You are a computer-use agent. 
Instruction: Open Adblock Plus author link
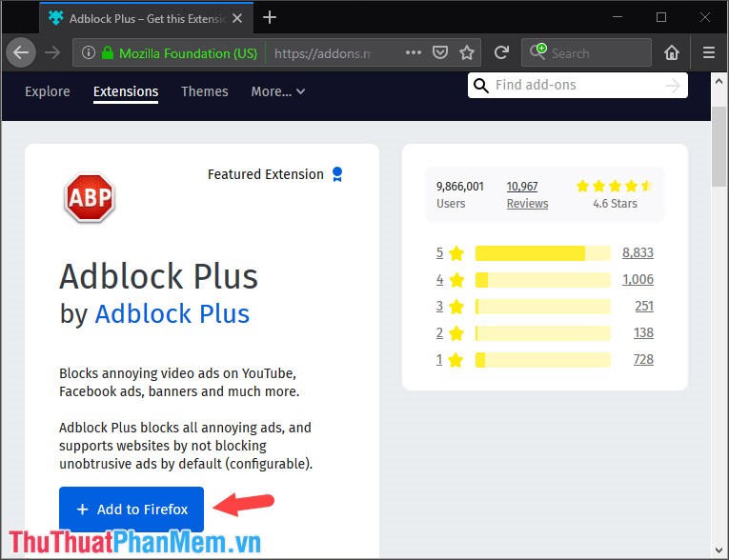pyautogui.click(x=172, y=313)
